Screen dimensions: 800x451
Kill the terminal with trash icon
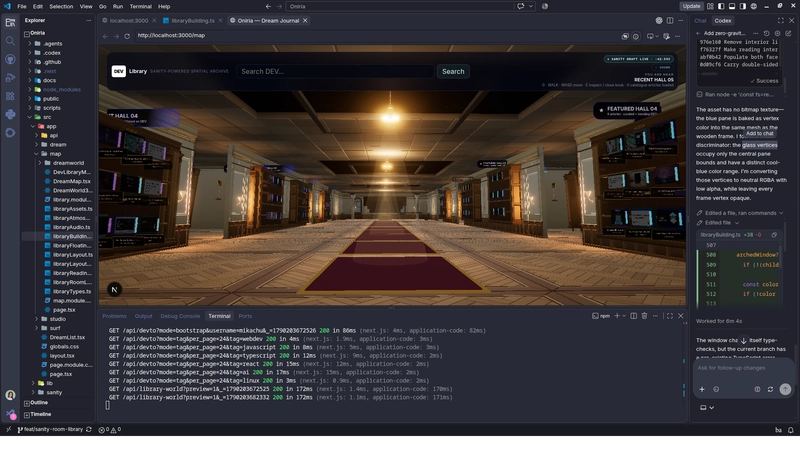click(644, 316)
